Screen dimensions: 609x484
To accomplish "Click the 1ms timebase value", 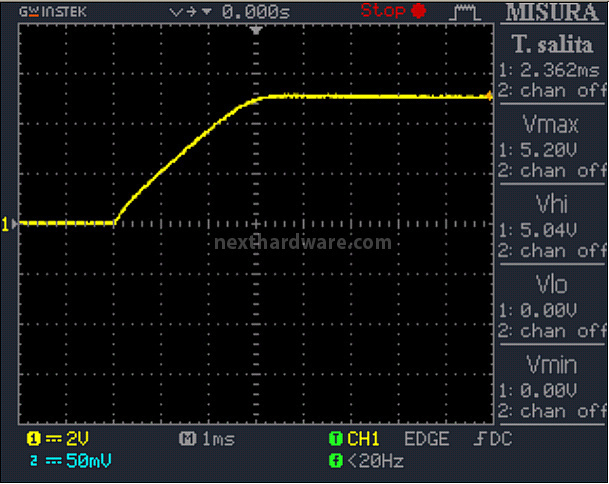I will [219, 439].
